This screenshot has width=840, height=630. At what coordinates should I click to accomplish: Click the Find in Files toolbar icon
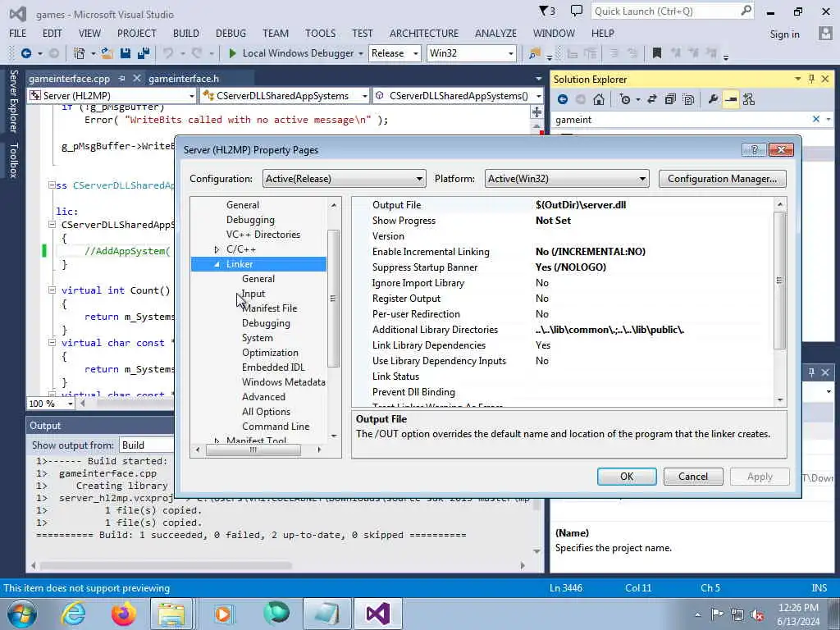coord(534,53)
